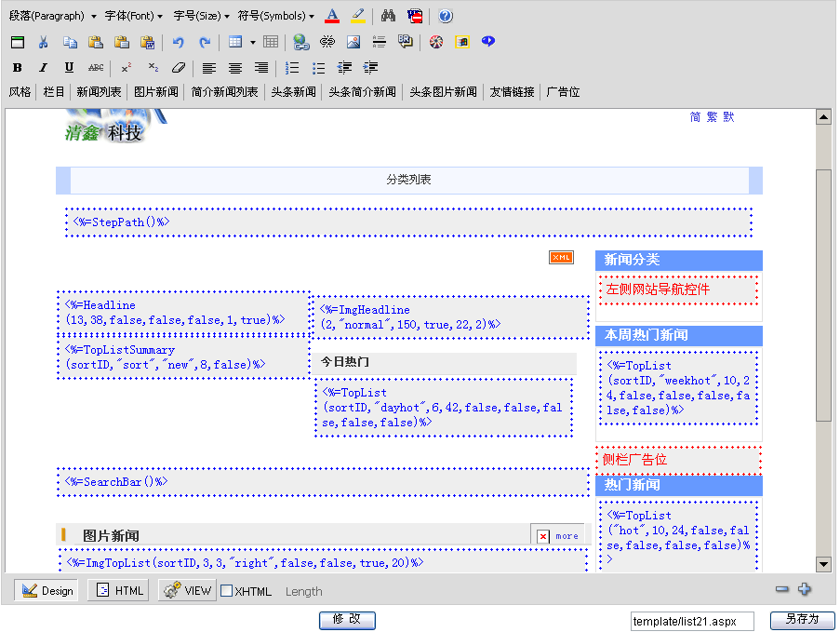Screen dimensions: 840x632
Task: Toggle bold formatting
Action: pos(18,68)
